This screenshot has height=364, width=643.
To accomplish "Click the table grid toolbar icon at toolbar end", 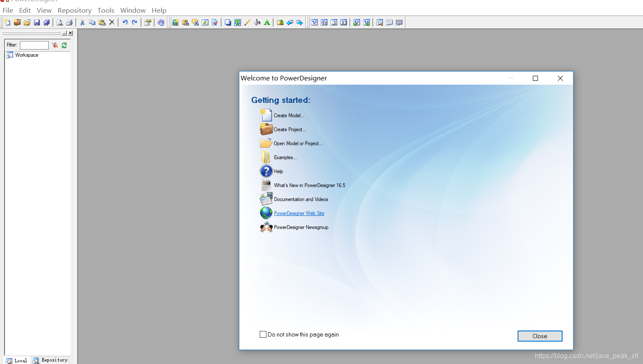I will pos(399,22).
